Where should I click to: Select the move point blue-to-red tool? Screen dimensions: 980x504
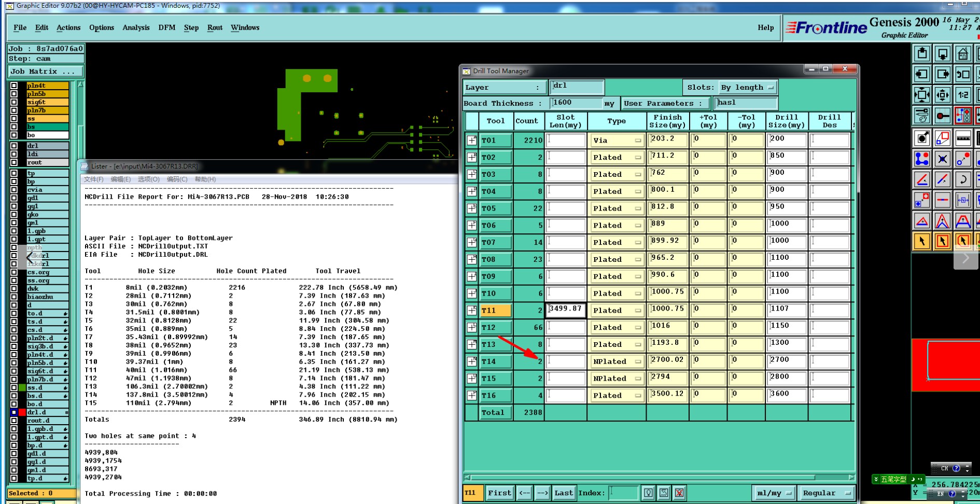point(963,159)
